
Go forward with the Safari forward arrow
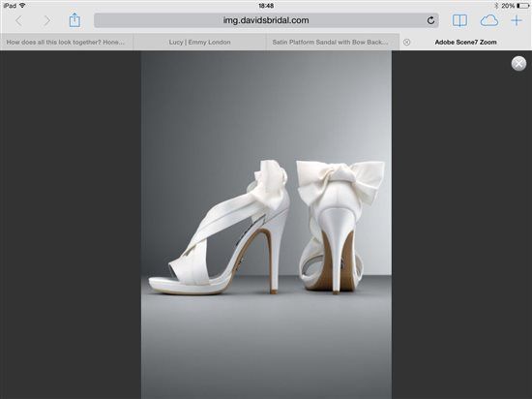click(x=46, y=20)
